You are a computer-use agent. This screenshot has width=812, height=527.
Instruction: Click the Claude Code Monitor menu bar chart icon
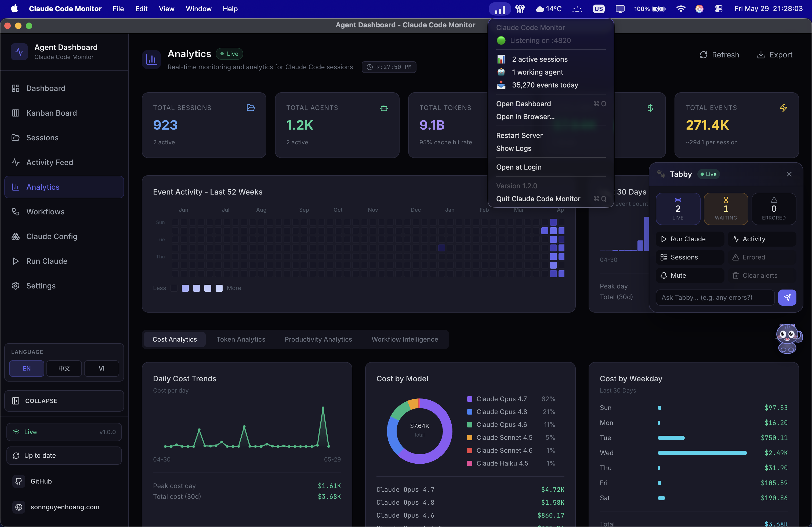(x=499, y=9)
